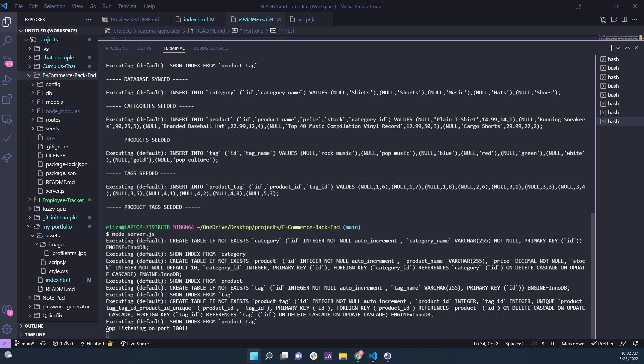Open the Terminal menu
This screenshot has height=364, width=644.
pos(128,6)
